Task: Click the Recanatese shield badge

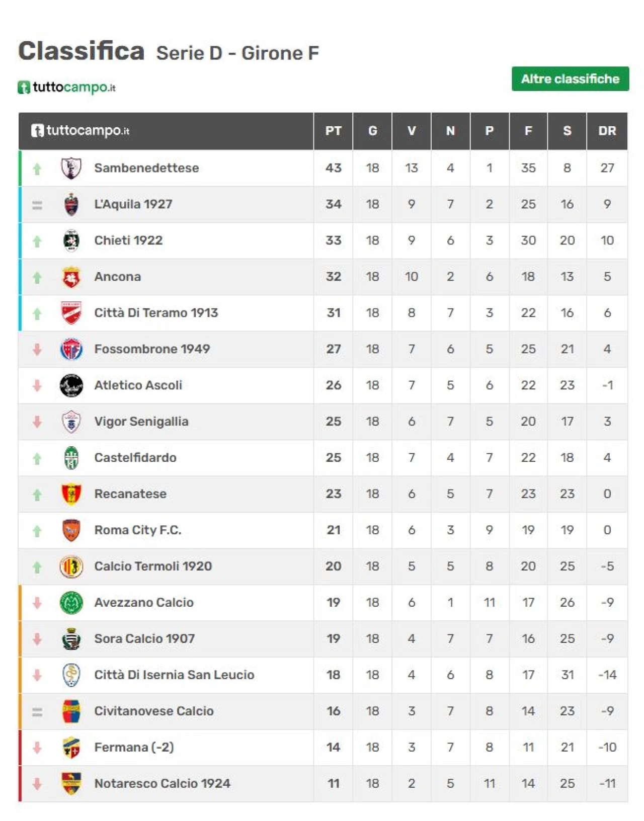Action: (71, 494)
